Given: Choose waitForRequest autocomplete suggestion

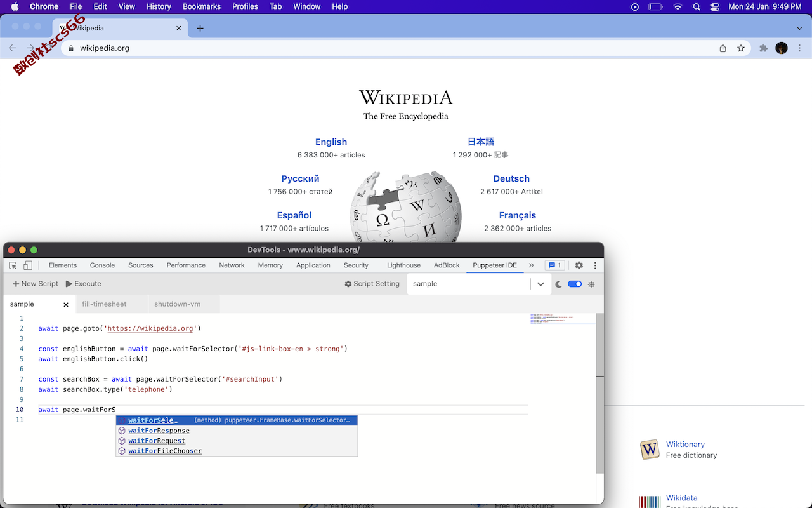Looking at the screenshot, I should coord(237,441).
